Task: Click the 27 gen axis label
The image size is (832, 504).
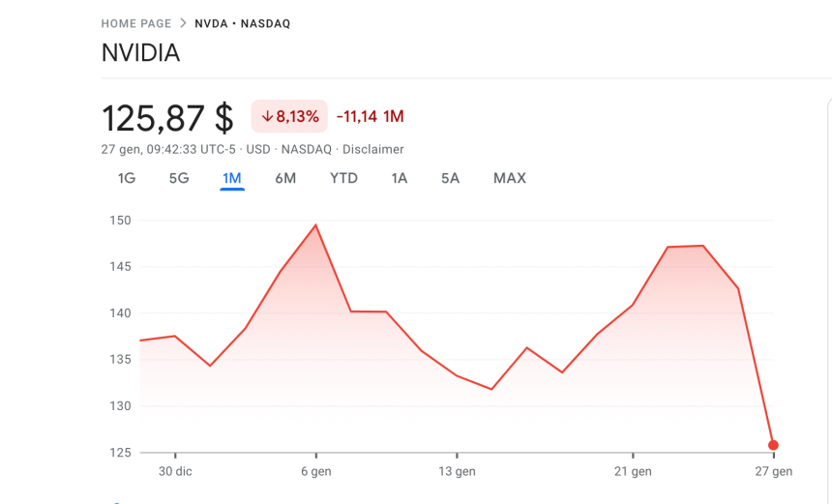Action: pyautogui.click(x=774, y=471)
